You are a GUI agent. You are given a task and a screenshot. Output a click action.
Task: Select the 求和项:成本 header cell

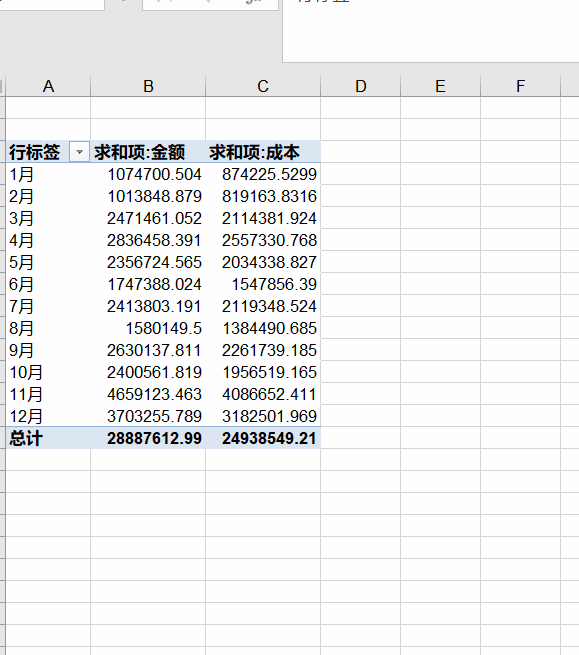[x=263, y=152]
